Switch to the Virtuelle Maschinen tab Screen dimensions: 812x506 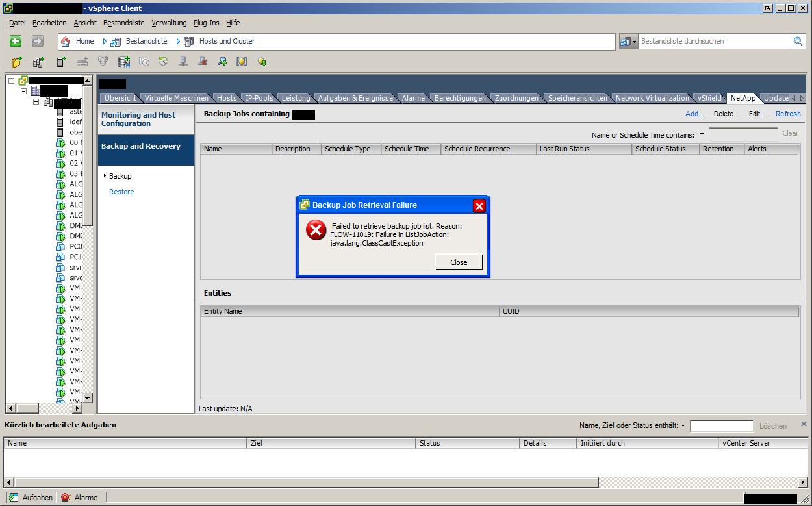177,98
